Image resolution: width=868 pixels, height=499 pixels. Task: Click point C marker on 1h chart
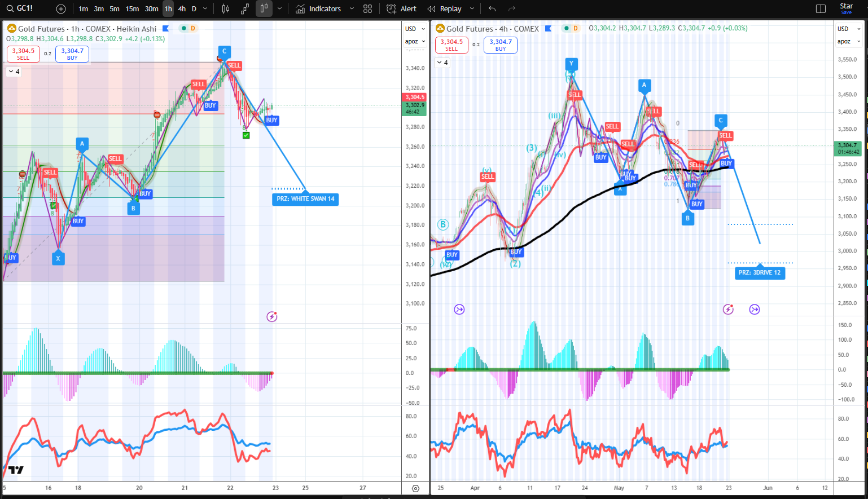pos(224,52)
